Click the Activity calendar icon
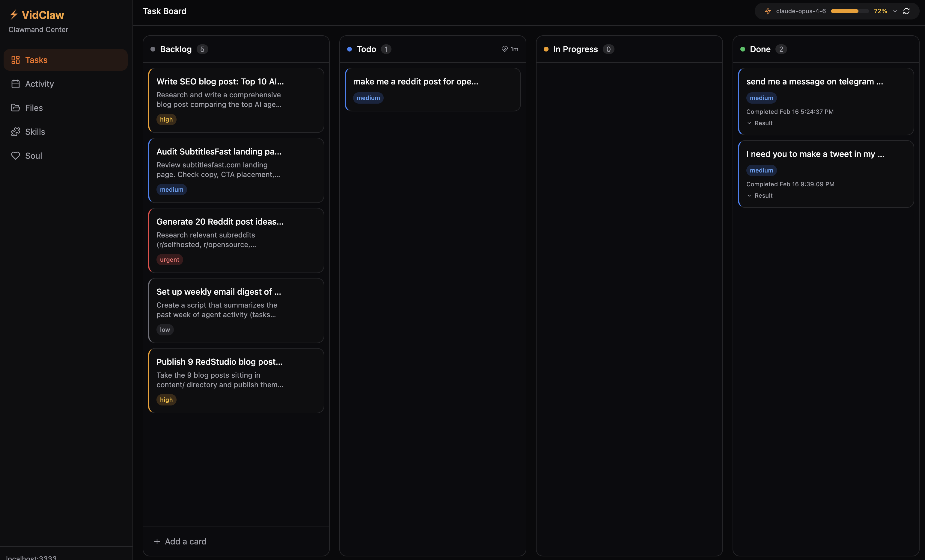Image resolution: width=925 pixels, height=560 pixels. 15,84
